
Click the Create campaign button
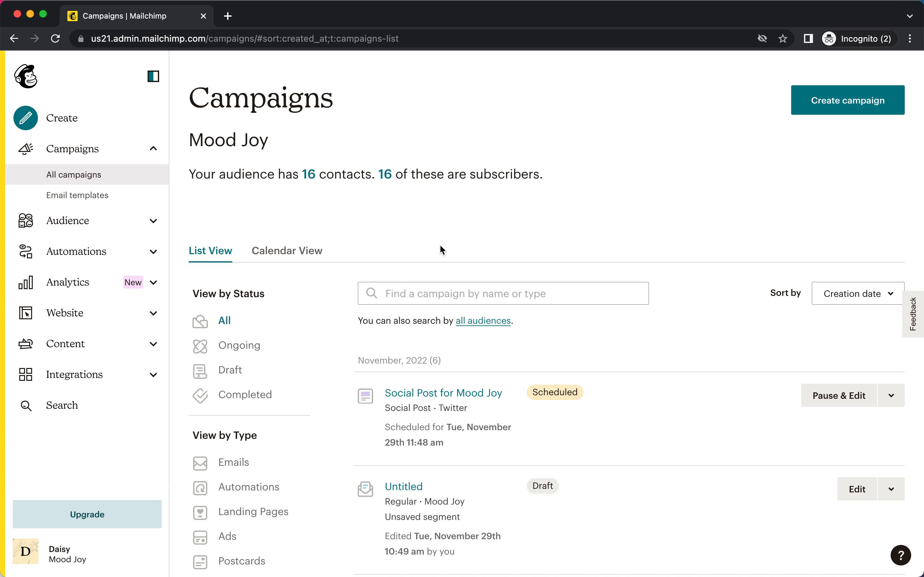[847, 100]
